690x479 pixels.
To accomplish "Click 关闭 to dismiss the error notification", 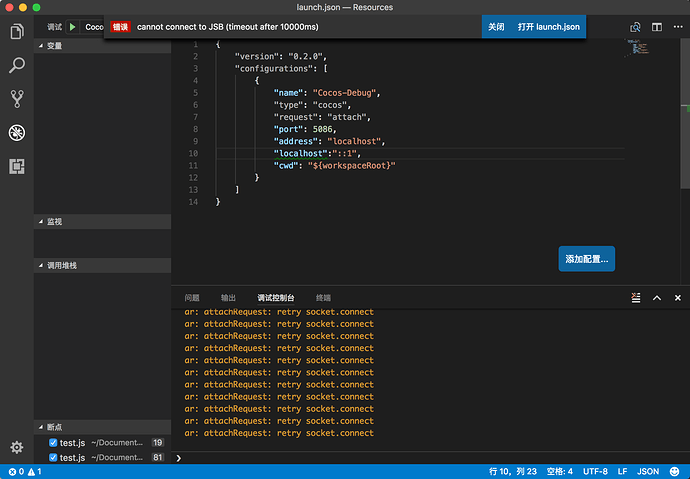I will click(x=496, y=27).
